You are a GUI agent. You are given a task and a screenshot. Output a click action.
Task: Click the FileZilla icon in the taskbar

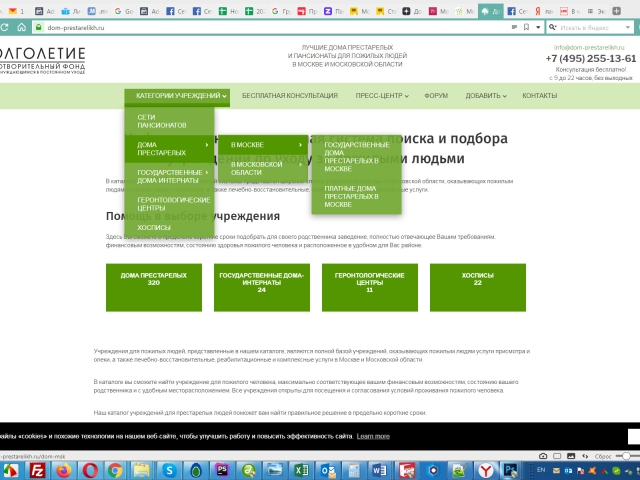coord(39,469)
